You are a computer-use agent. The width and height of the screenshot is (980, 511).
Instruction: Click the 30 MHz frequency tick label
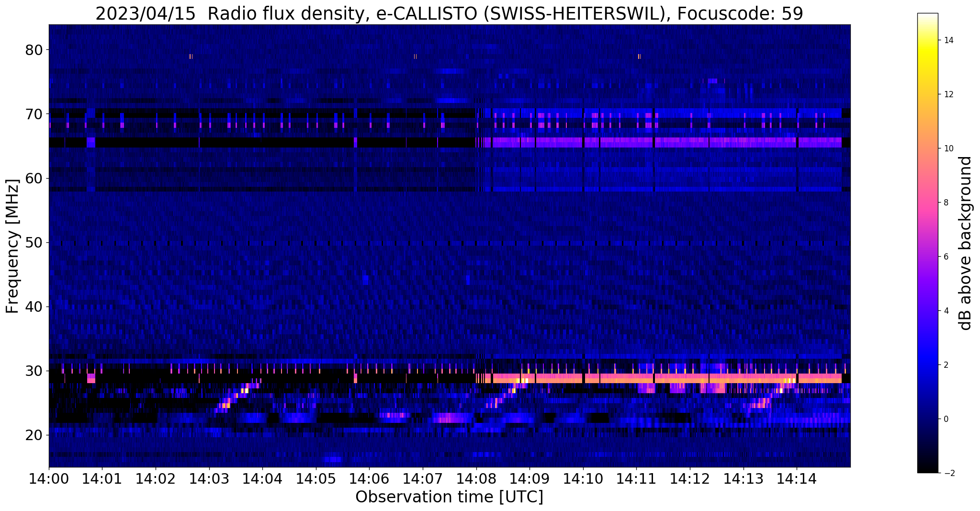tap(34, 371)
